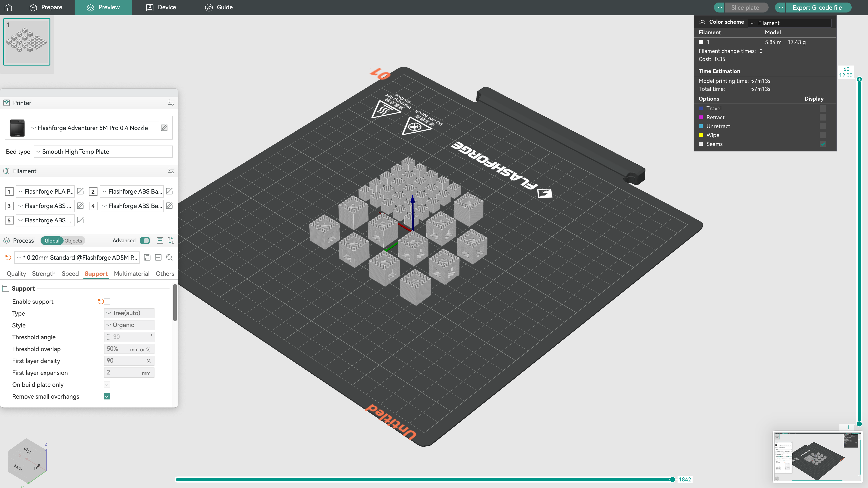Click the horizontal move slider handle
This screenshot has width=868, height=488.
pos(672,480)
